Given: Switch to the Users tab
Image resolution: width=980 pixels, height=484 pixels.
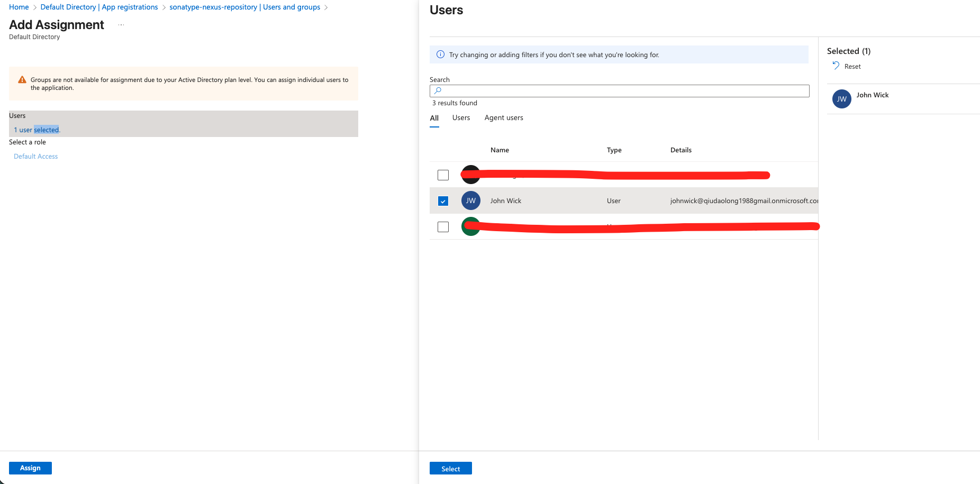Looking at the screenshot, I should (x=461, y=117).
